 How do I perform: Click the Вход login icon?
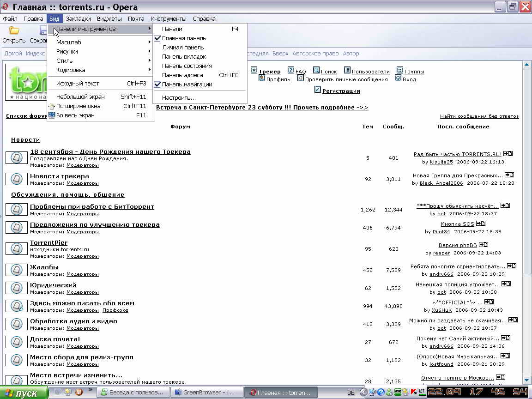click(398, 78)
